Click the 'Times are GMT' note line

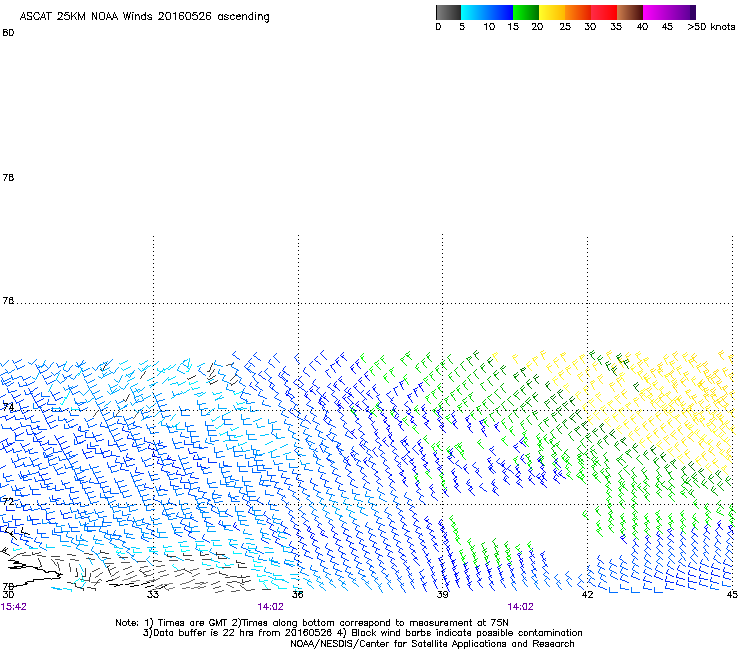coord(311,623)
